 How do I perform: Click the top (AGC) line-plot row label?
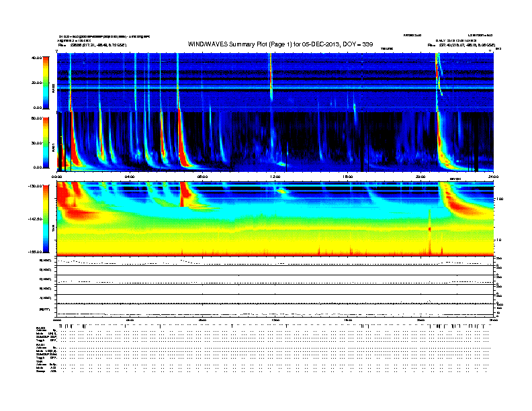click(x=46, y=261)
